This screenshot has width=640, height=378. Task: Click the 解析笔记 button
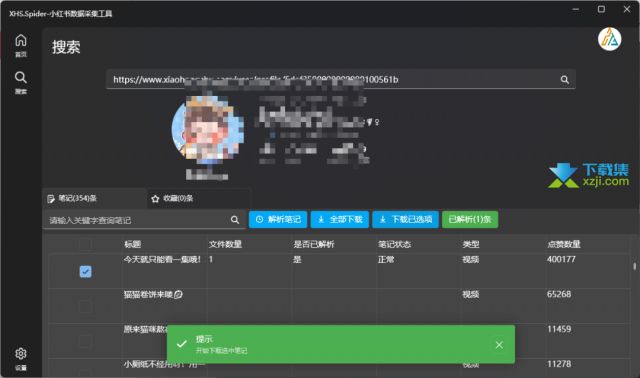point(278,220)
